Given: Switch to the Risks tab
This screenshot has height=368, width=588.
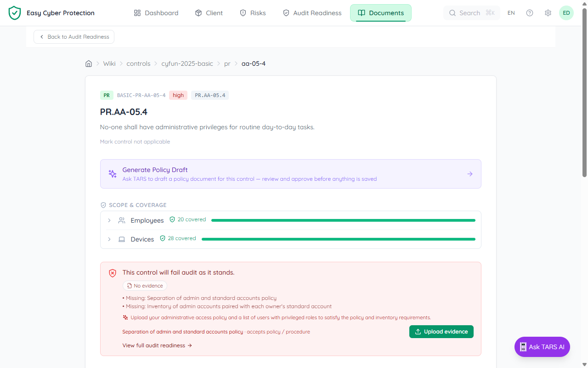Looking at the screenshot, I should [253, 13].
